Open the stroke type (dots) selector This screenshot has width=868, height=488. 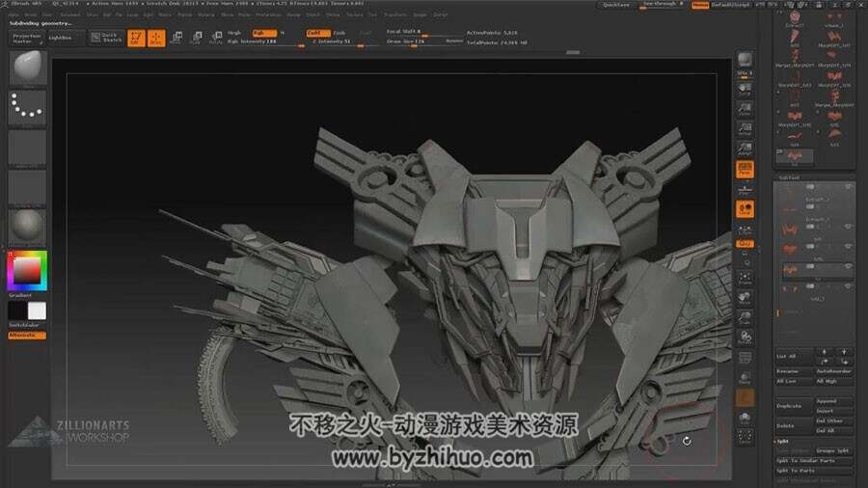click(27, 107)
